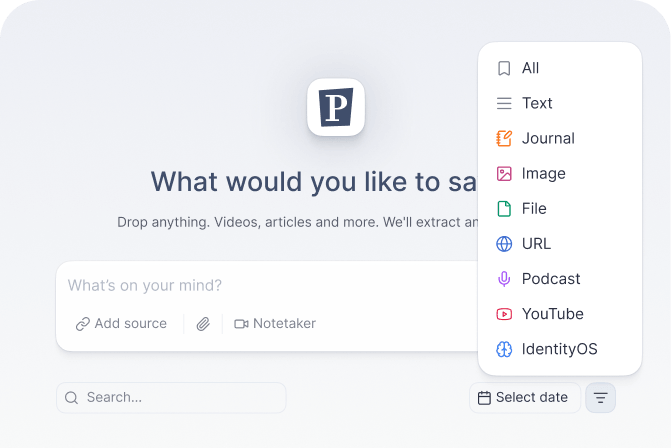The height and width of the screenshot is (448, 671).
Task: Click the pink picture Image icon
Action: tap(504, 173)
